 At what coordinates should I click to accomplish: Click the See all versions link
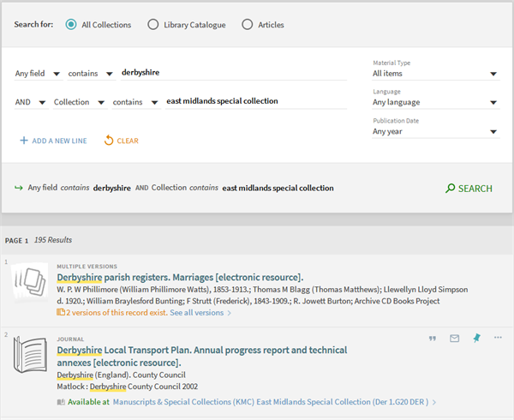pyautogui.click(x=200, y=313)
